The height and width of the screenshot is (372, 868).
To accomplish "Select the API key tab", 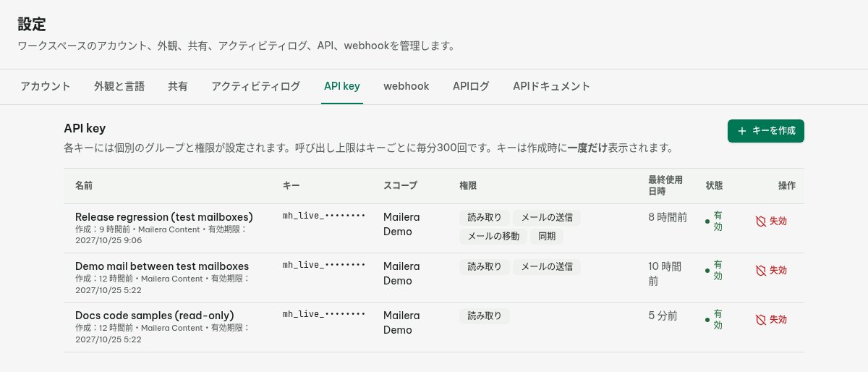I will coord(342,86).
